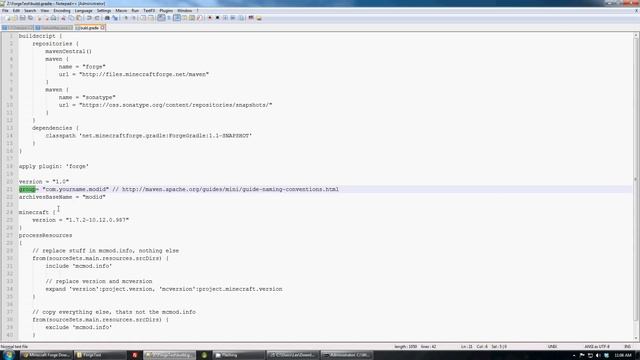The width and height of the screenshot is (640, 360).
Task: Click the oss.sonatype.org snapshots URL text
Action: 176,105
